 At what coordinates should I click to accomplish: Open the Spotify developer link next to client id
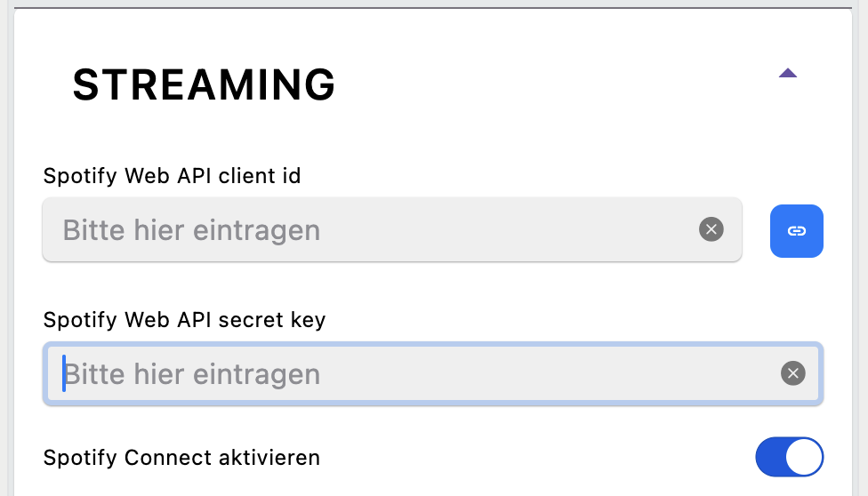click(x=796, y=231)
